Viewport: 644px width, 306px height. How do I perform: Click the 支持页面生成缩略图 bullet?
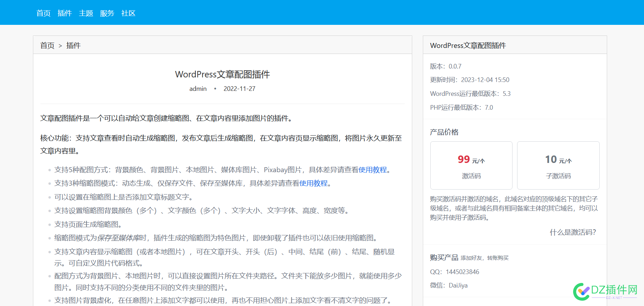pyautogui.click(x=89, y=224)
